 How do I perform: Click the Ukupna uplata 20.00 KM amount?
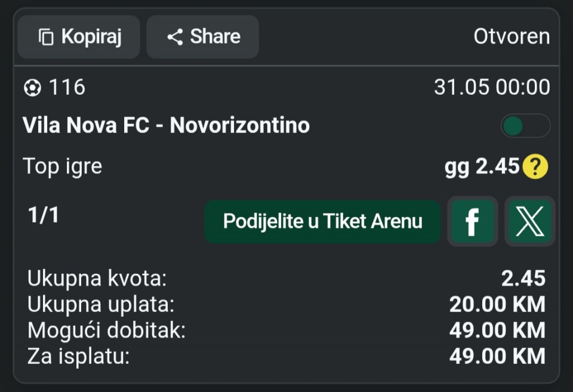tap(497, 304)
